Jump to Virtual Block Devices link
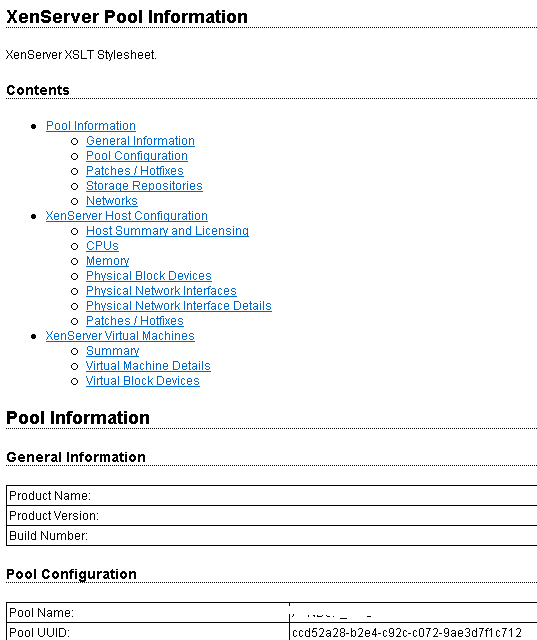The height and width of the screenshot is (640, 537). coord(143,381)
